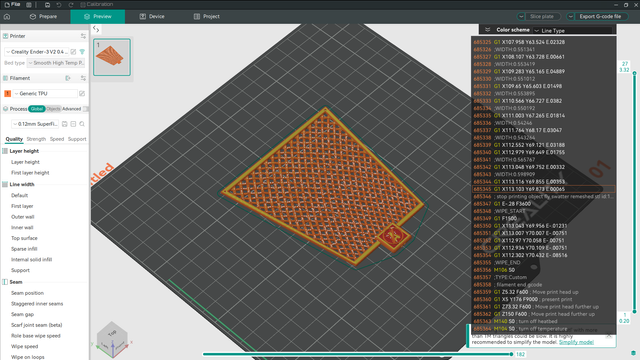Open the printer WiFi connection icon

82,52
